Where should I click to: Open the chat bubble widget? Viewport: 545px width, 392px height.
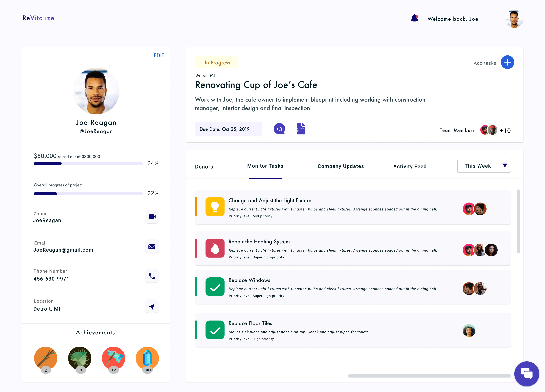click(527, 374)
